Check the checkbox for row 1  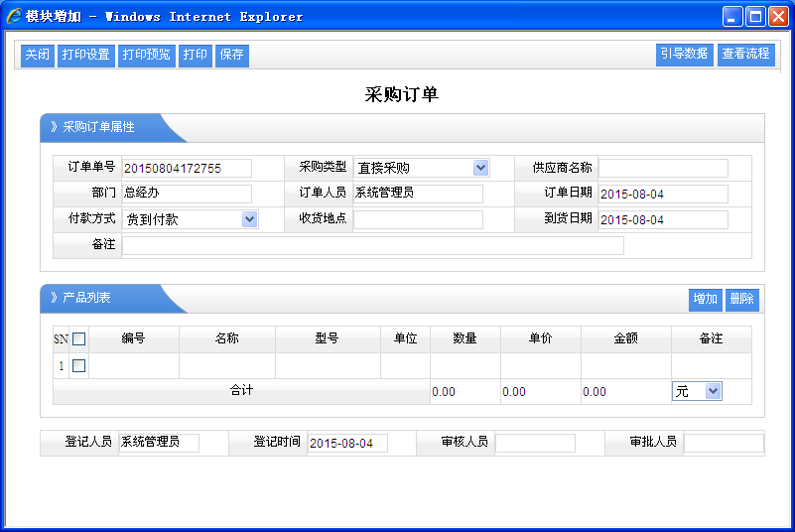coord(79,365)
